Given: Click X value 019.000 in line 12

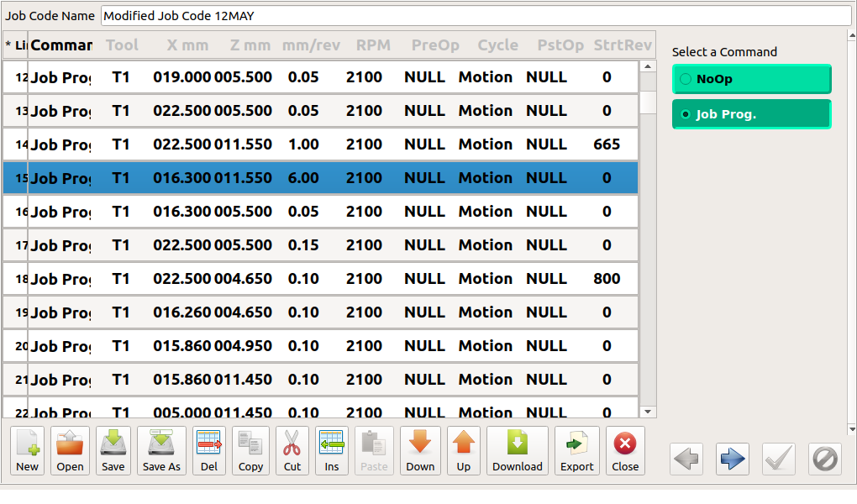Looking at the screenshot, I should pos(181,77).
